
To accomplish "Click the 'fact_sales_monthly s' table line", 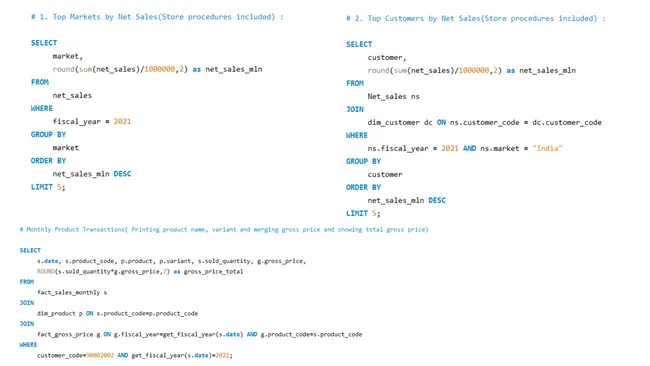I will (72, 293).
